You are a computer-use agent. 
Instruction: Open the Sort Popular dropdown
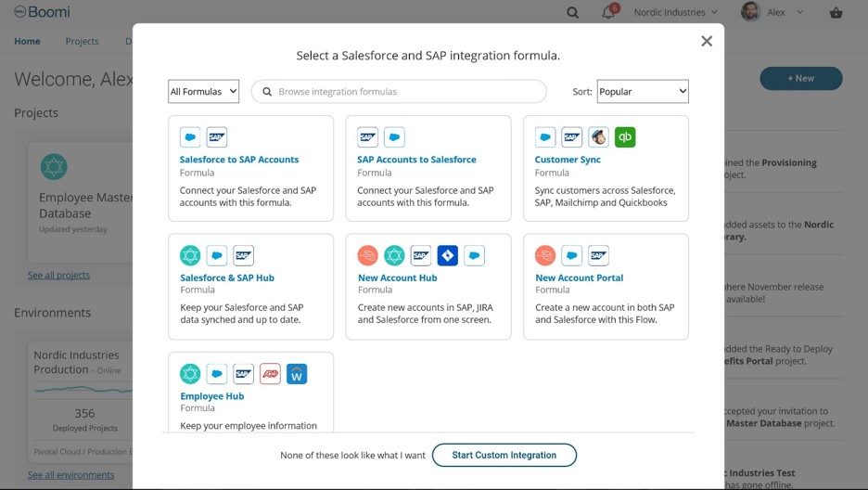643,91
